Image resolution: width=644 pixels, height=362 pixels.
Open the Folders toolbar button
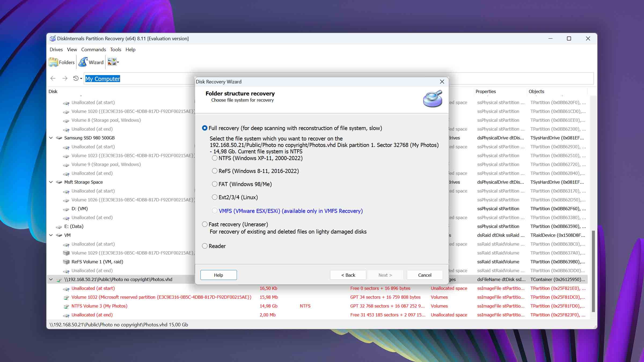(62, 62)
